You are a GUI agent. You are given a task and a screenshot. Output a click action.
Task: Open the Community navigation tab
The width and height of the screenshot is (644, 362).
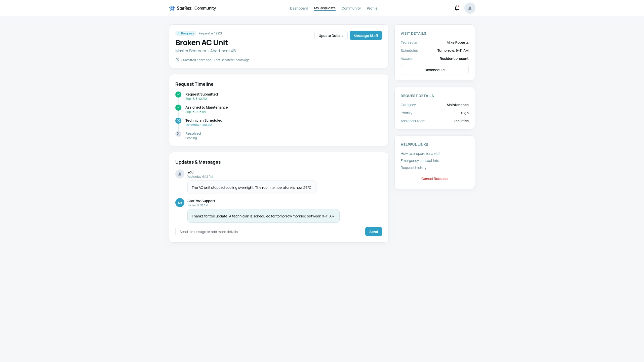coord(351,8)
